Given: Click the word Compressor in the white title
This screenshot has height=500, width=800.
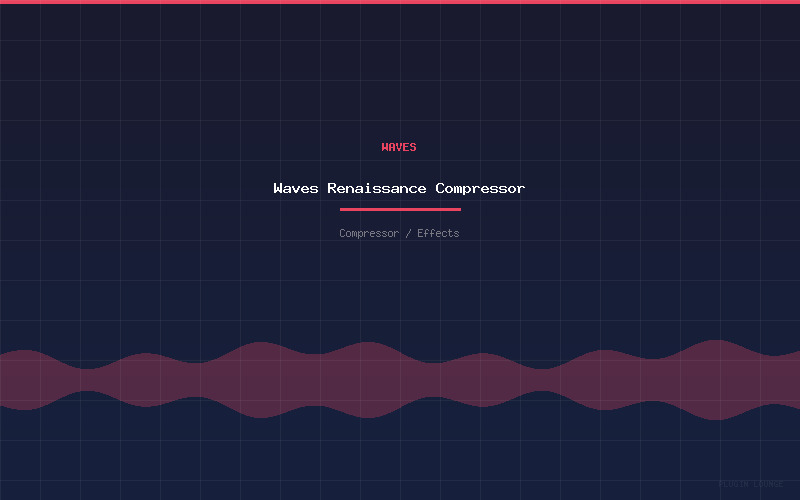Looking at the screenshot, I should (480, 188).
